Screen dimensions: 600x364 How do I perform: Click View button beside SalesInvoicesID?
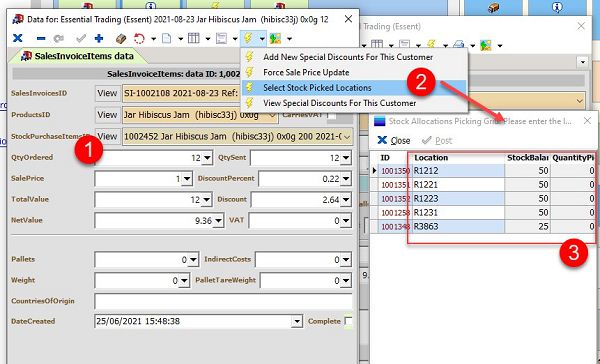pos(107,93)
